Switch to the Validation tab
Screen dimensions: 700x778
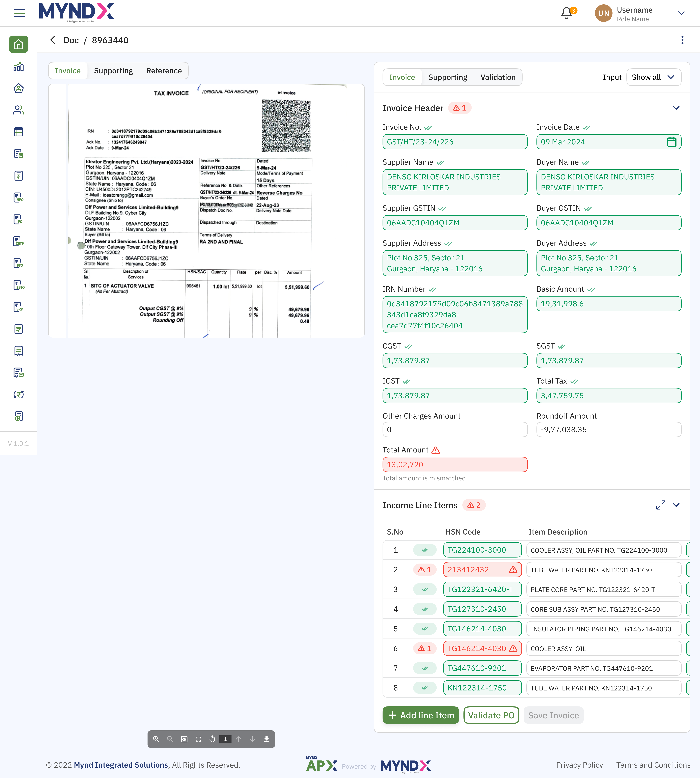coord(498,77)
